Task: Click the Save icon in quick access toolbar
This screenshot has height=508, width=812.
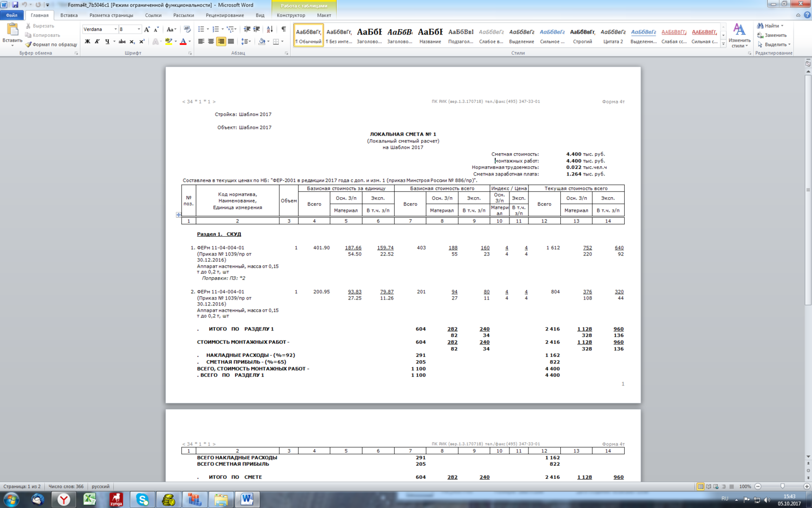Action: (x=15, y=5)
